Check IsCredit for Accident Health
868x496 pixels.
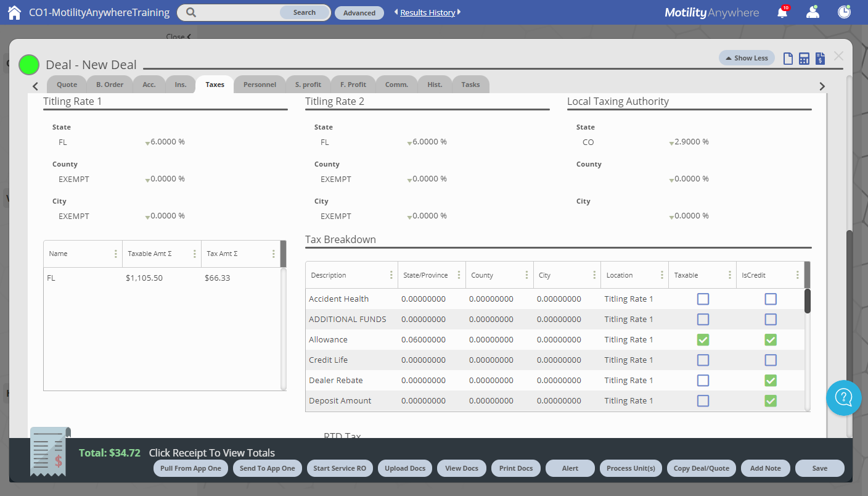(x=771, y=299)
